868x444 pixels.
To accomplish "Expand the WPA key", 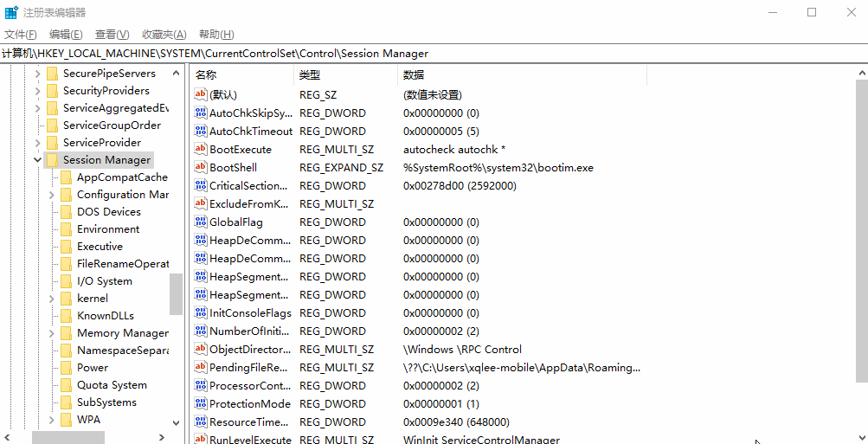I will [x=51, y=420].
